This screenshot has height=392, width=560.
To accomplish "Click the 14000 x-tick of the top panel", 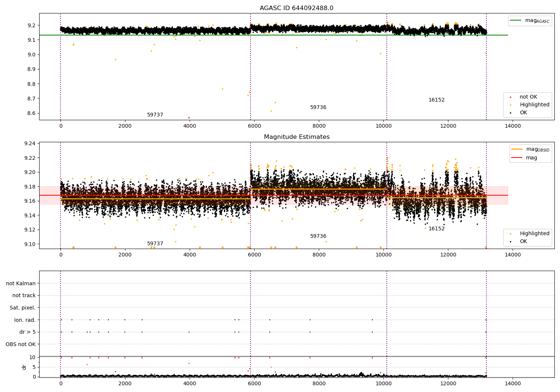I will click(513, 126).
